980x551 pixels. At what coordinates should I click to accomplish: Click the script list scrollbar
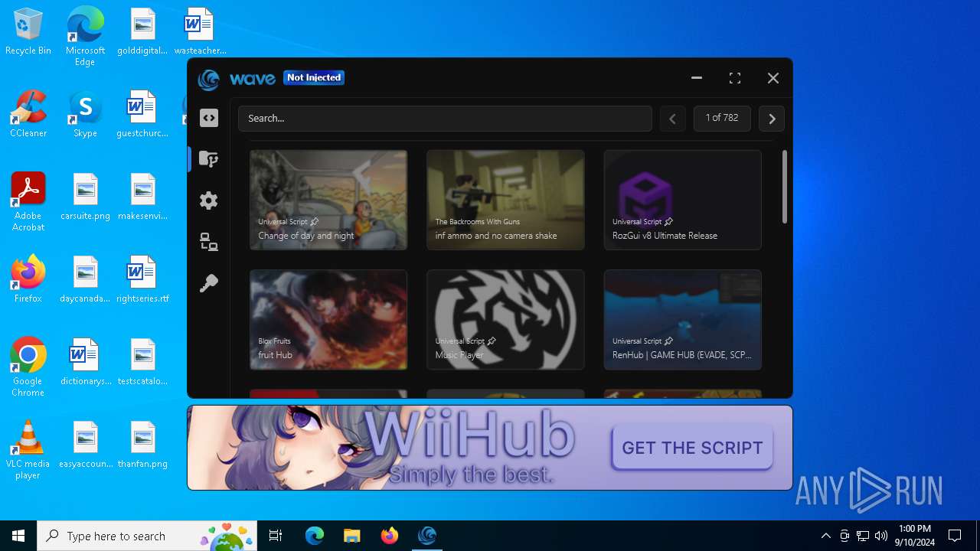(x=784, y=187)
